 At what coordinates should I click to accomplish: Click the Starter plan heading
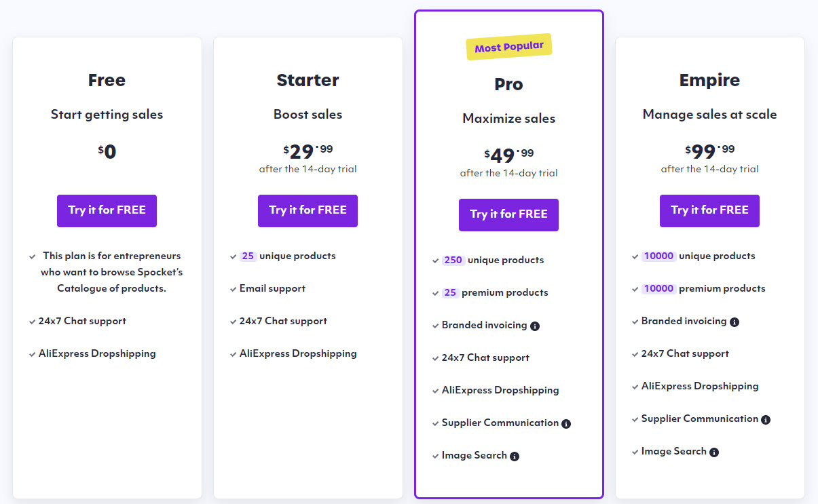tap(308, 80)
